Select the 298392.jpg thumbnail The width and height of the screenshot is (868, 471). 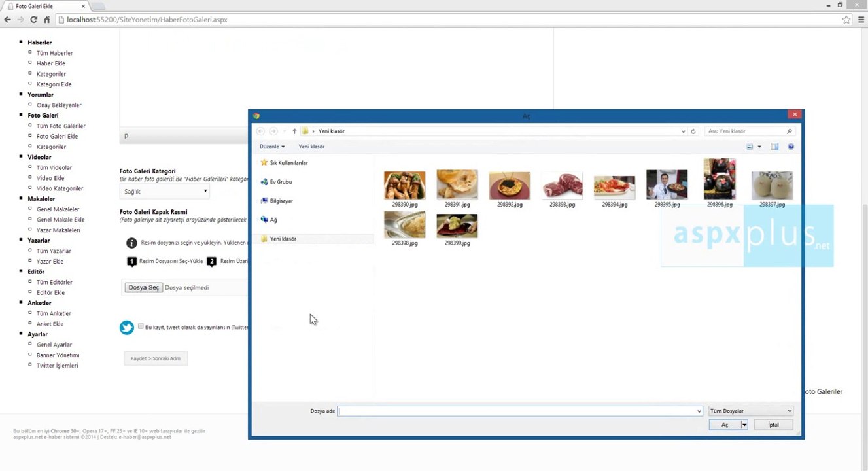510,186
